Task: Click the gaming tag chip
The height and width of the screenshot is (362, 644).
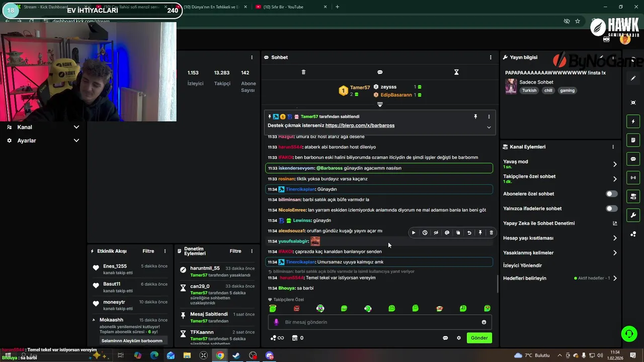Action: 567,90
